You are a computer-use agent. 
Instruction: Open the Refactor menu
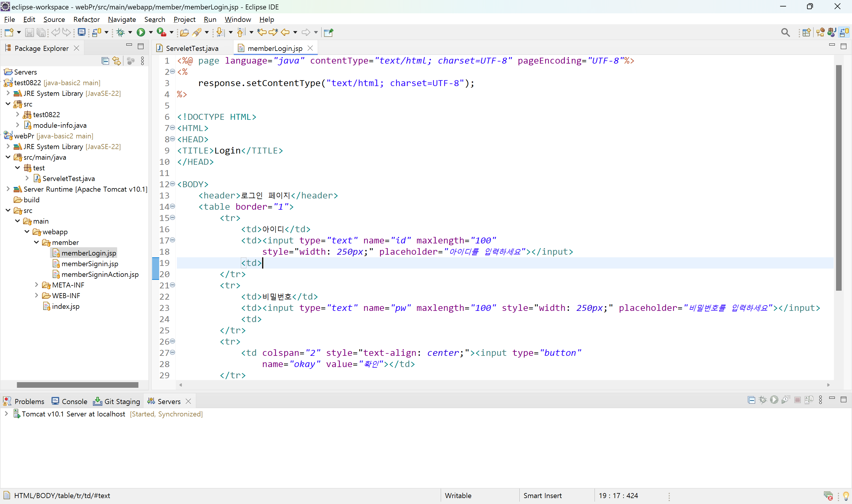pos(86,19)
